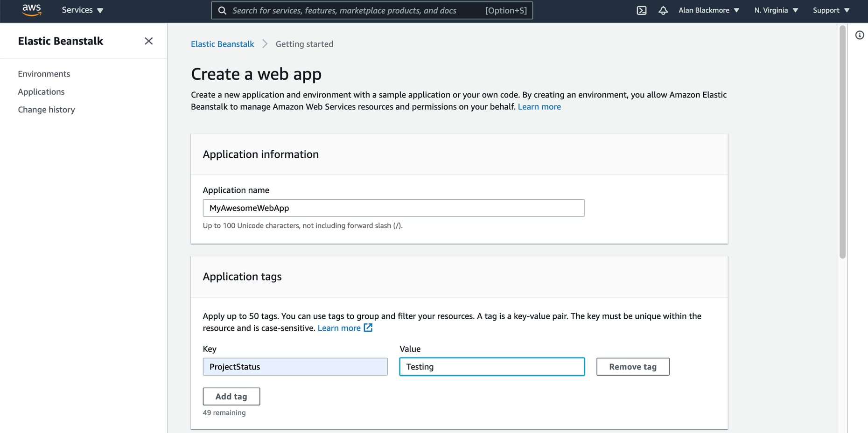The height and width of the screenshot is (433, 868).
Task: Open the Alan Blackmore account menu
Action: [x=708, y=10]
